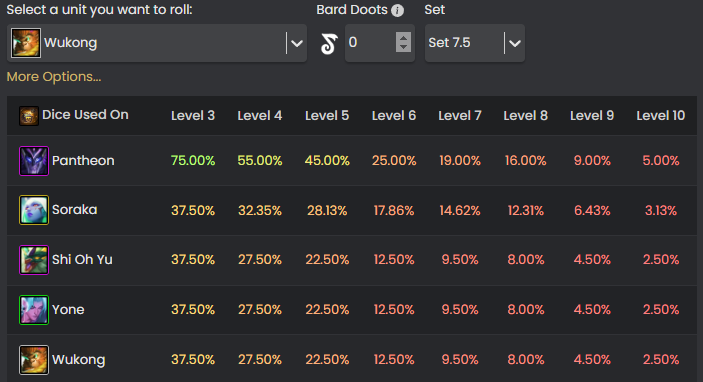703x382 pixels.
Task: Click the Level 10 column header
Action: pyautogui.click(x=660, y=116)
